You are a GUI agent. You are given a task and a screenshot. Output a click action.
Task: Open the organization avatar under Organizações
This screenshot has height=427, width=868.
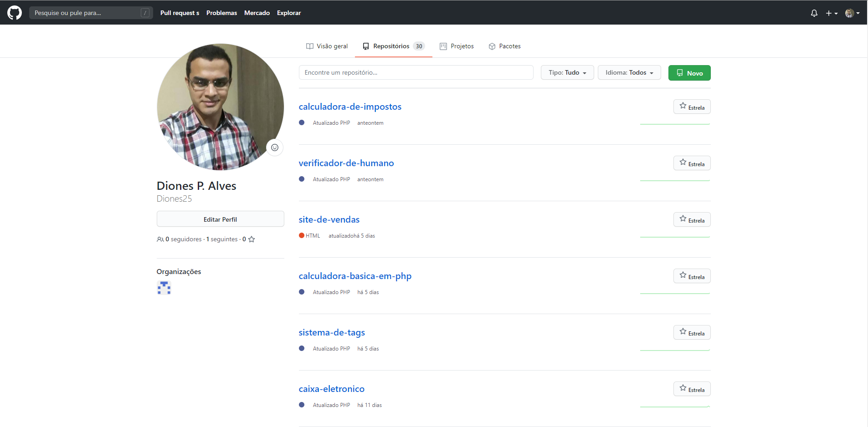164,288
